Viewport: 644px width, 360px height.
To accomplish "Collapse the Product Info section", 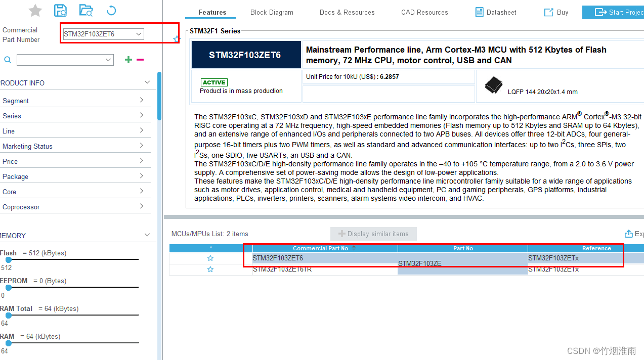I will click(x=147, y=82).
